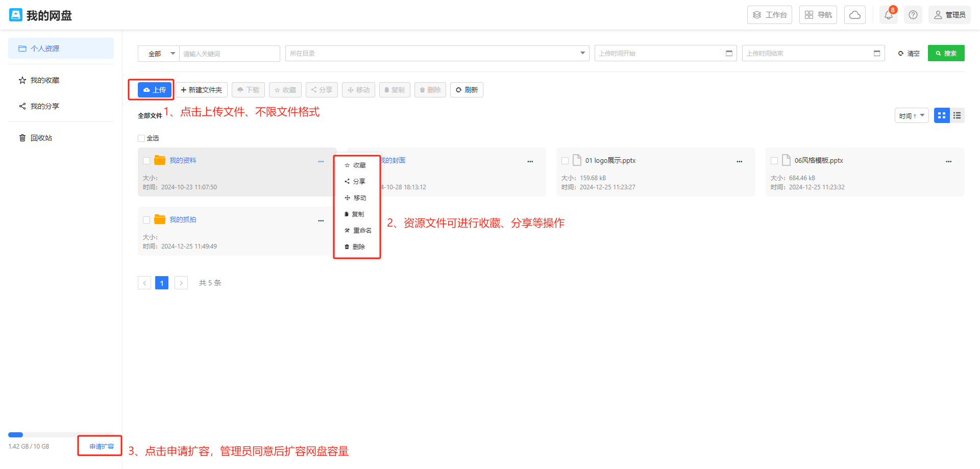Switch to grid view layout

tap(942, 116)
